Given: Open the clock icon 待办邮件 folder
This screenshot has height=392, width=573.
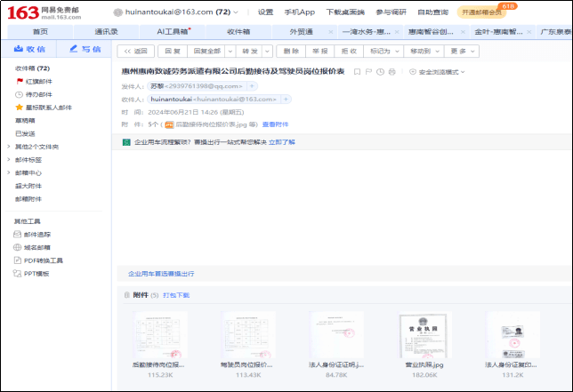Looking at the screenshot, I should coord(37,93).
